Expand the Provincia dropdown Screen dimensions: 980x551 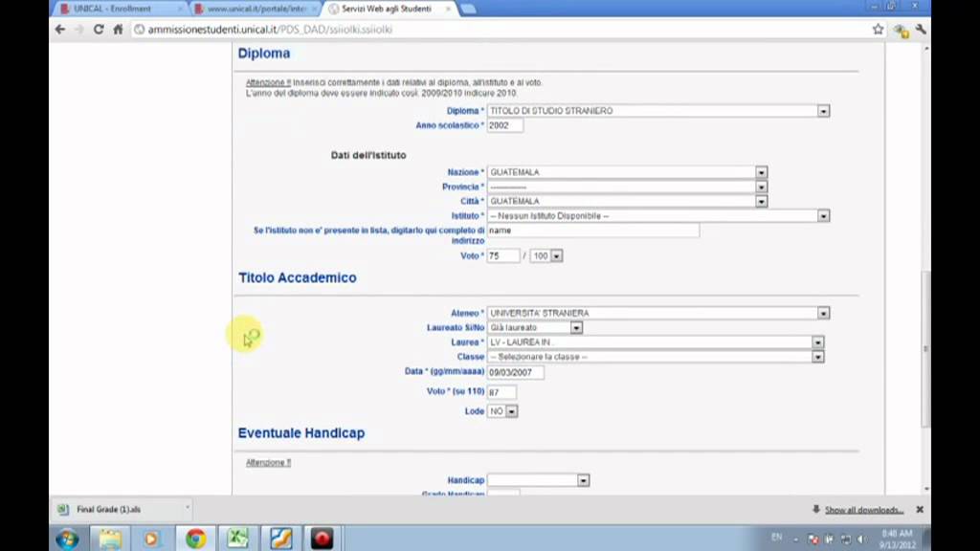(627, 187)
